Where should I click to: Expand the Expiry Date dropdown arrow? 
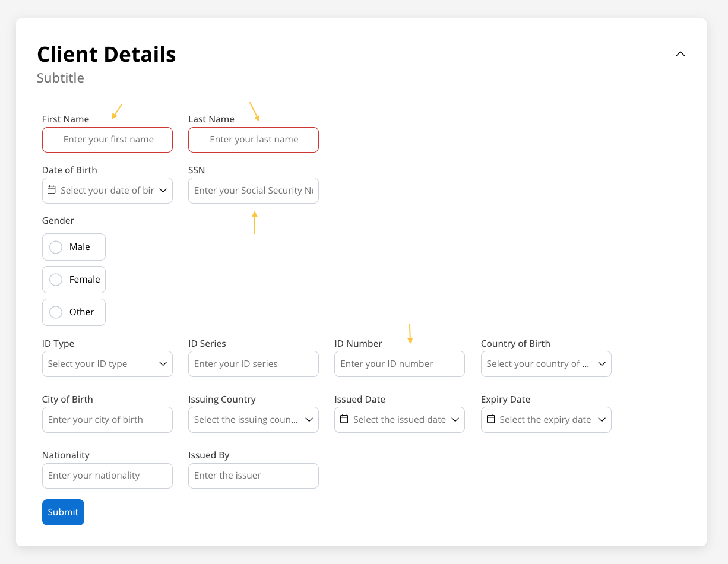tap(602, 420)
